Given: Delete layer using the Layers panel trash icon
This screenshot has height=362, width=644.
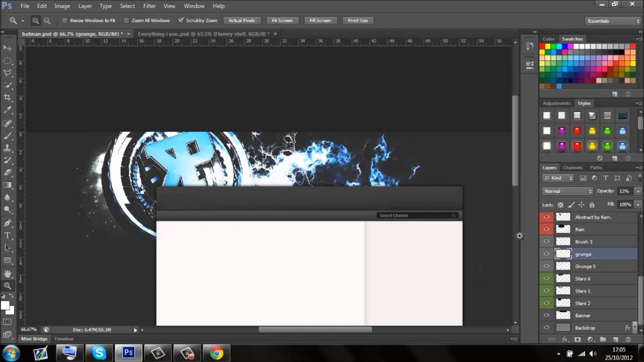Looking at the screenshot, I should pyautogui.click(x=628, y=340).
